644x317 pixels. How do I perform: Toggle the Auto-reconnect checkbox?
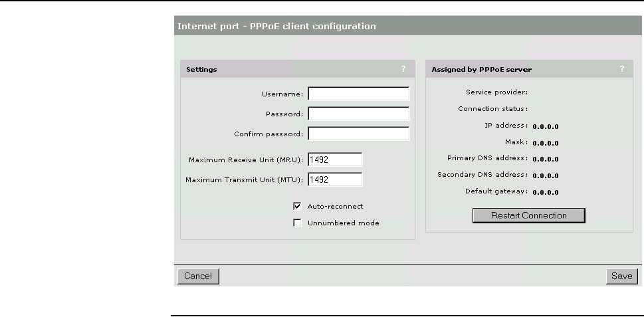tap(298, 206)
